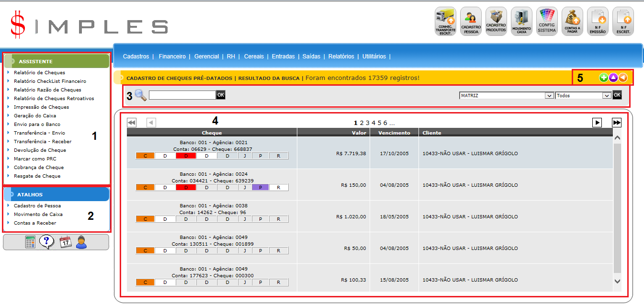This screenshot has width=644, height=306.
Task: Open the Todos filter dropdown
Action: coord(607,96)
